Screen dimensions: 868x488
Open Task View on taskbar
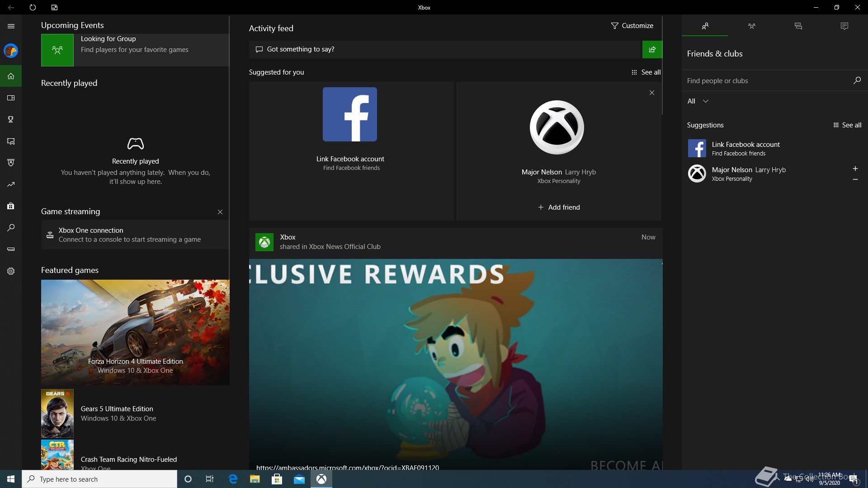210,479
